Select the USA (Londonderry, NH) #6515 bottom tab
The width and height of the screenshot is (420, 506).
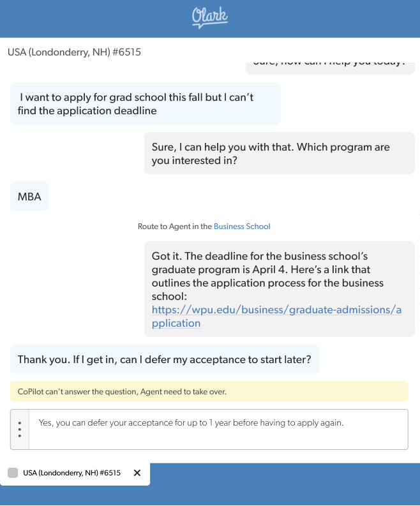pyautogui.click(x=71, y=473)
